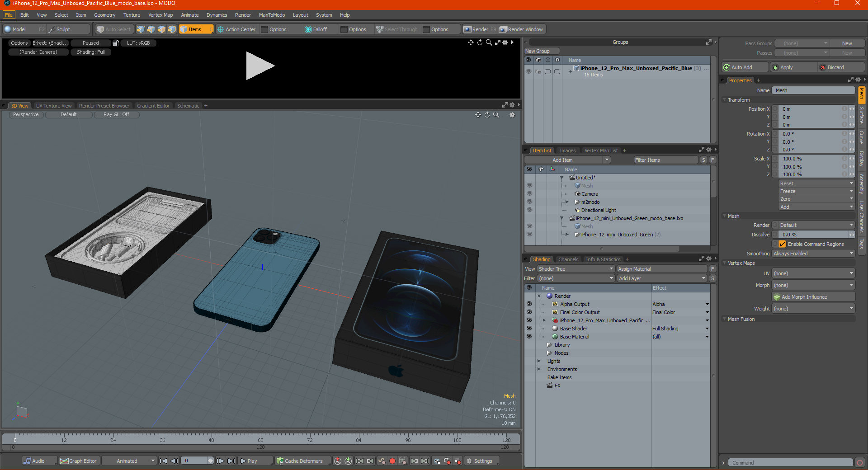Screen dimensions: 868x470
Task: Click the Falloff tool icon
Action: tap(308, 29)
